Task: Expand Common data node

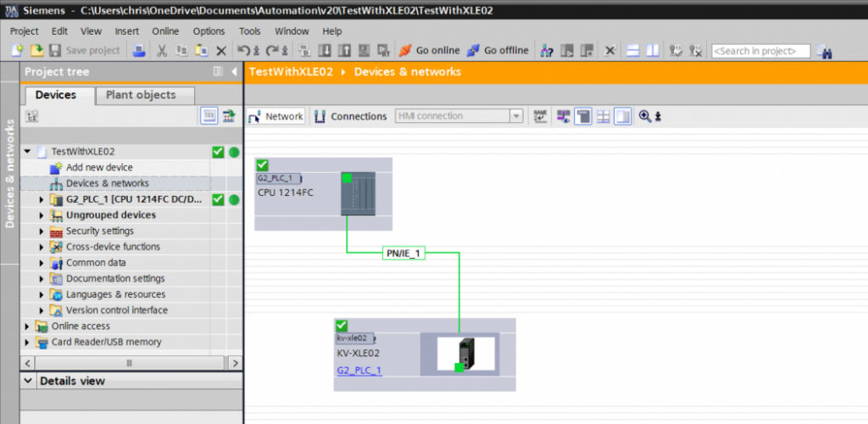Action: click(x=41, y=263)
